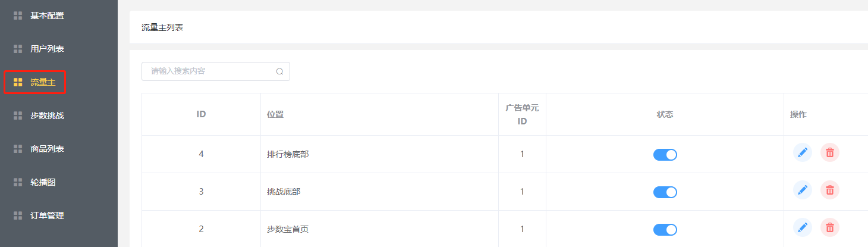The image size is (868, 247).
Task: Disable the status switch for 挑战底部
Action: [665, 192]
